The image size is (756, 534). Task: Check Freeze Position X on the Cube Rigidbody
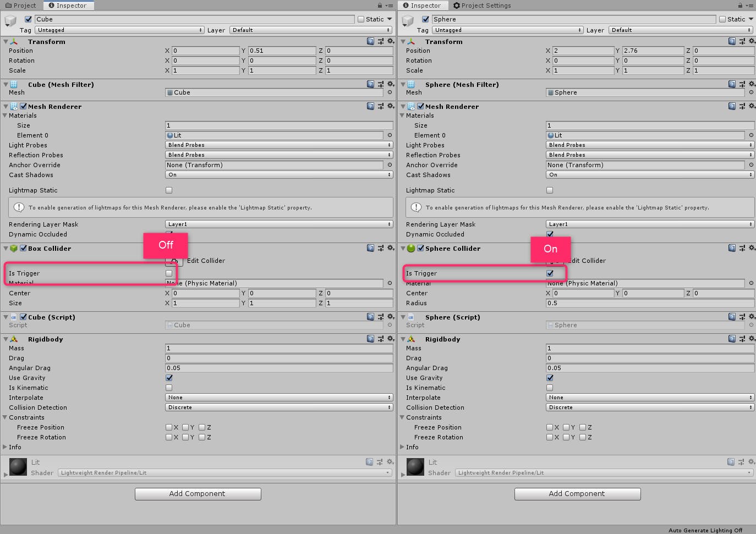[169, 427]
